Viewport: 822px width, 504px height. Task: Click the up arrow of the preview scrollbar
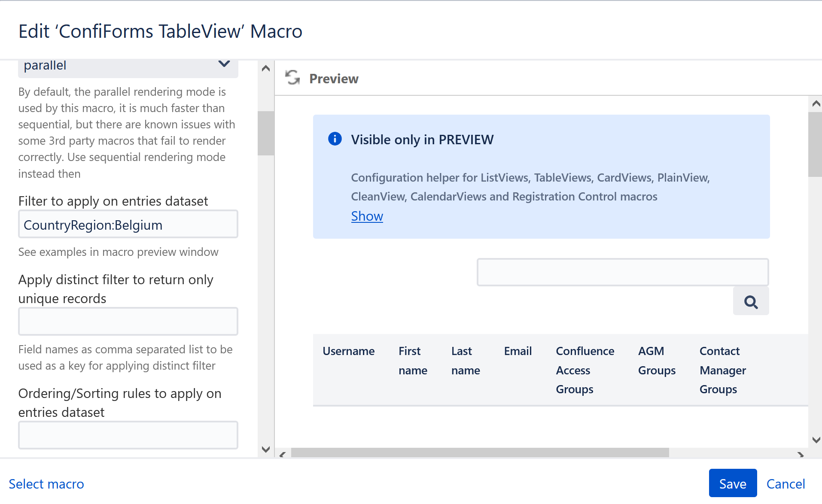(x=816, y=103)
